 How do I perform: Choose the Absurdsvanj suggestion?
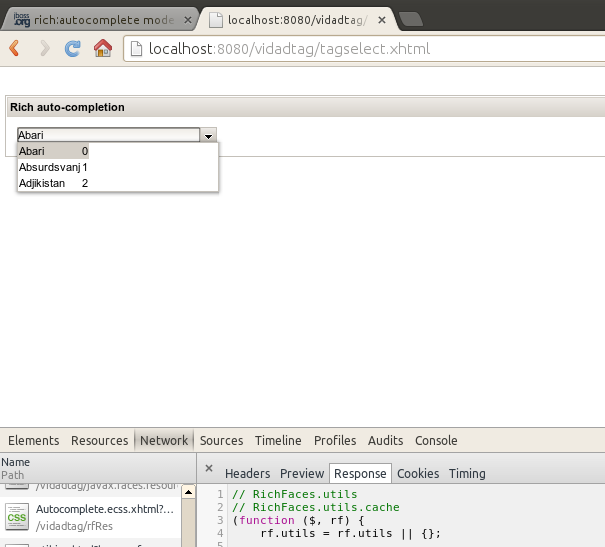(x=54, y=167)
